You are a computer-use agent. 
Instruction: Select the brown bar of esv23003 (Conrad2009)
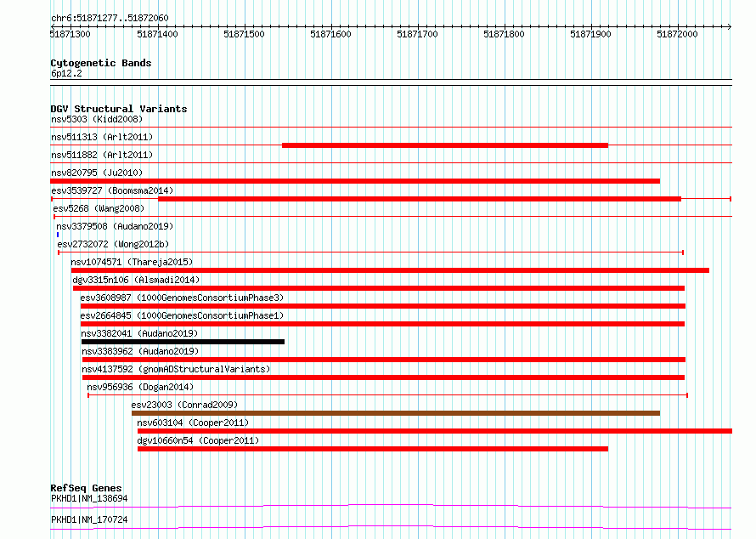point(396,413)
